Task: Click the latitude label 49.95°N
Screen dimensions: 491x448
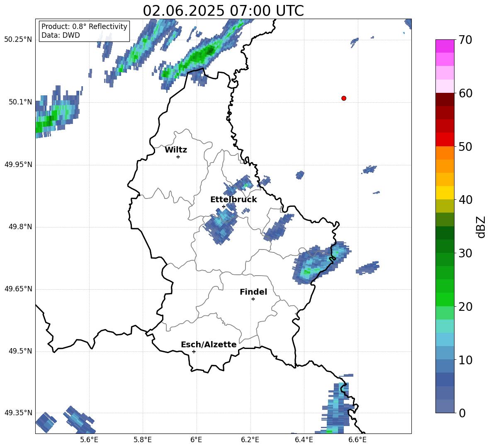Action: (18, 164)
